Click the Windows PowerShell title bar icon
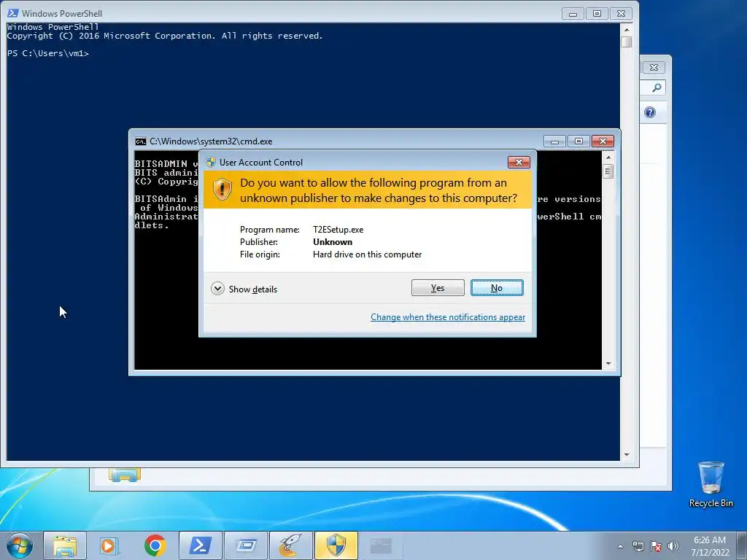747x560 pixels. (13, 13)
